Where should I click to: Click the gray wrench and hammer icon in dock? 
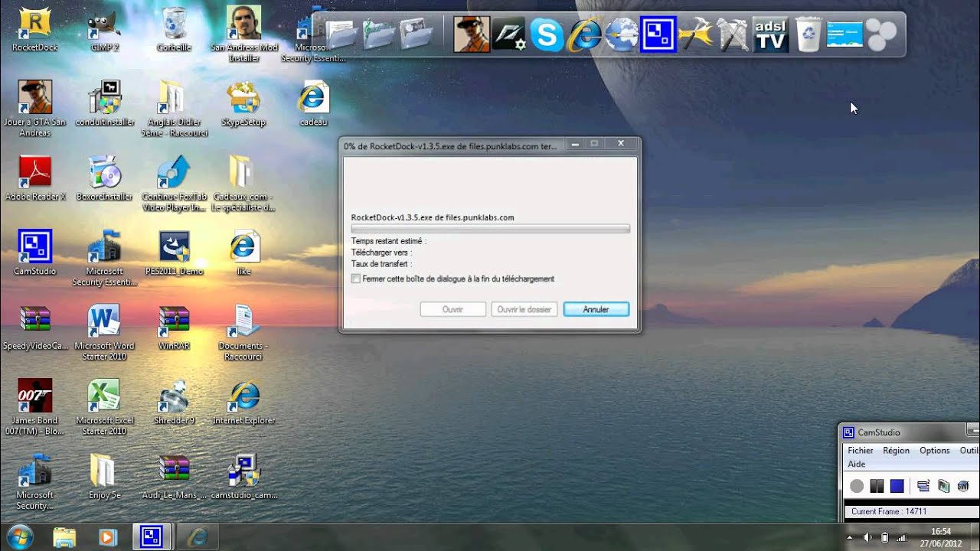(x=733, y=35)
